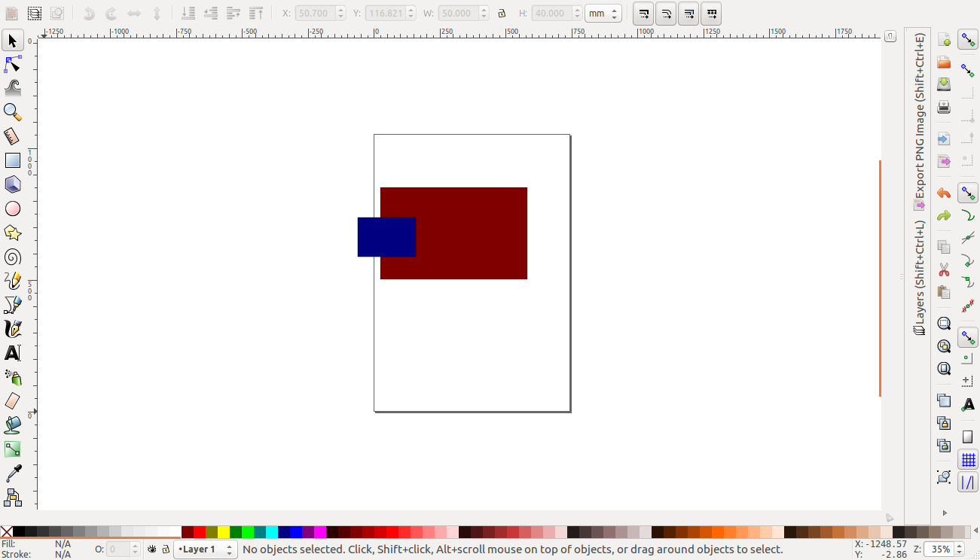Screen dimensions: 980x560
Task: Toggle scaling stroke width with objects
Action: [x=644, y=14]
